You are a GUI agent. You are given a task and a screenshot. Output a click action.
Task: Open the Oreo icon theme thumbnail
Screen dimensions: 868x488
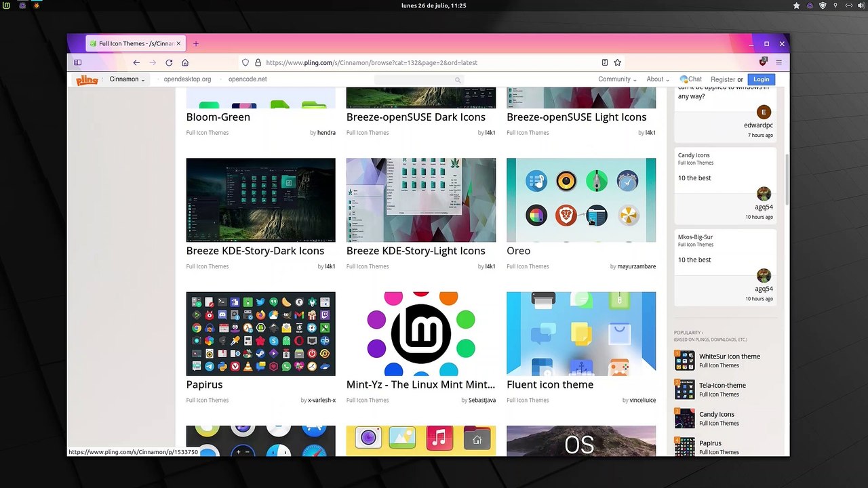click(x=581, y=200)
